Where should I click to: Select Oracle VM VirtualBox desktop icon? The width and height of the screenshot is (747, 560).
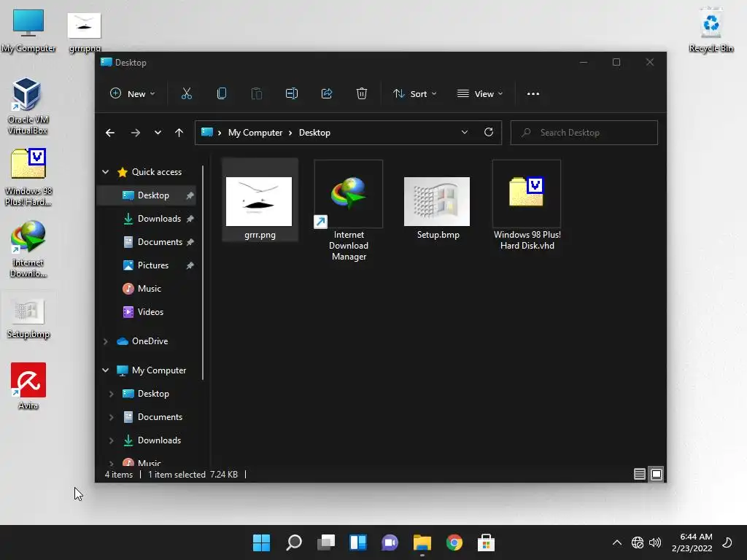(28, 106)
